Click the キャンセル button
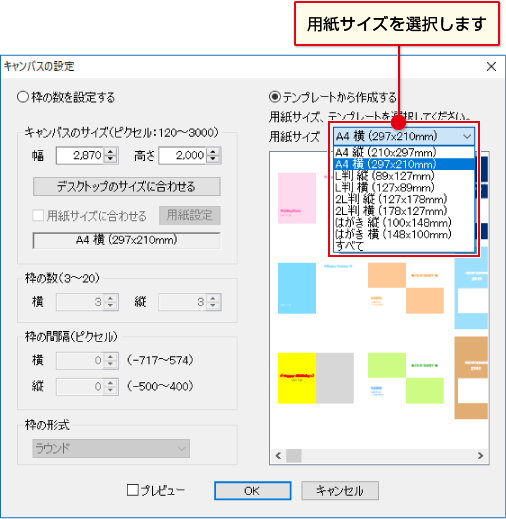This screenshot has height=519, width=506. coord(340,491)
